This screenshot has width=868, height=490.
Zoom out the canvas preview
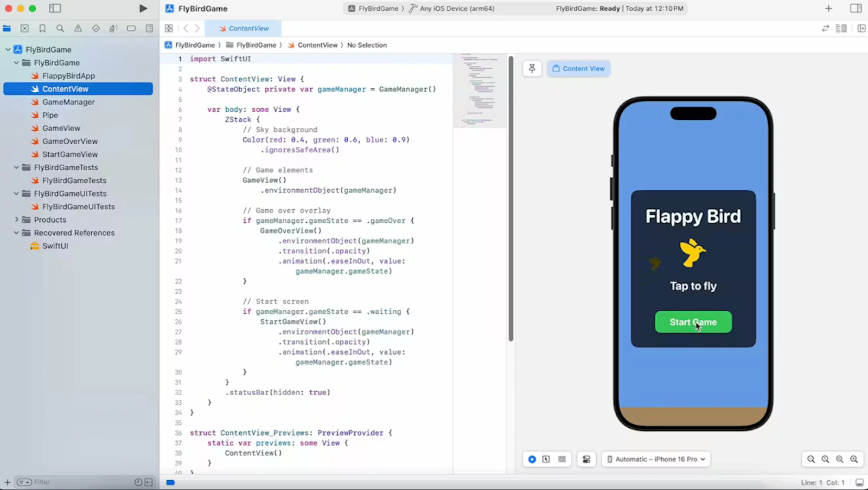point(811,459)
